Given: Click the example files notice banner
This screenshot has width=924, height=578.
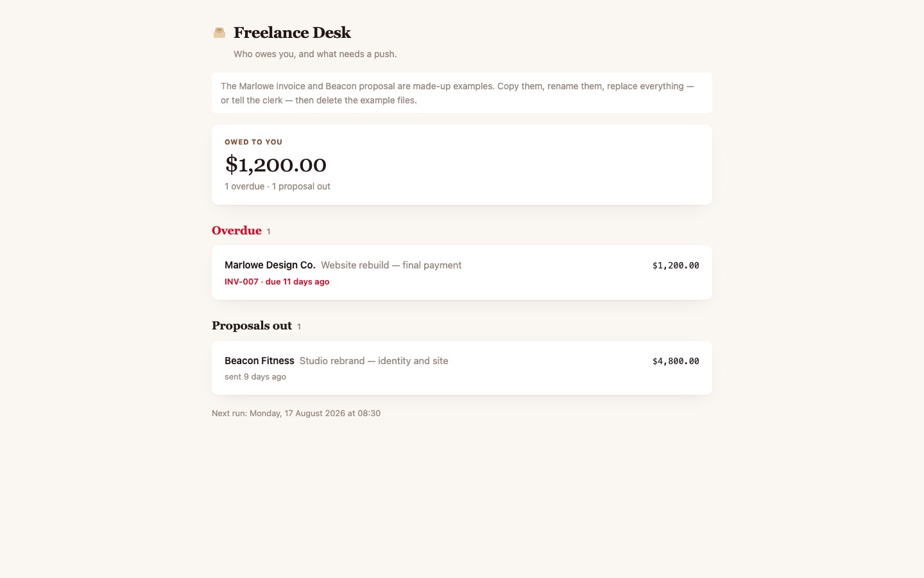Looking at the screenshot, I should [462, 93].
